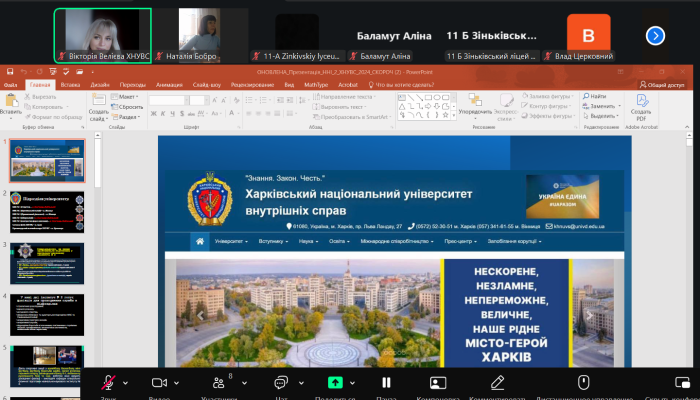Show next participants with blue arrow
Viewport: 700px width, 400px height.
pyautogui.click(x=656, y=35)
